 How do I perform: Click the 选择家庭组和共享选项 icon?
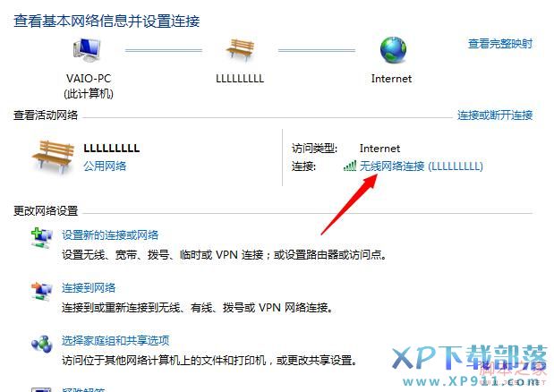coord(42,344)
